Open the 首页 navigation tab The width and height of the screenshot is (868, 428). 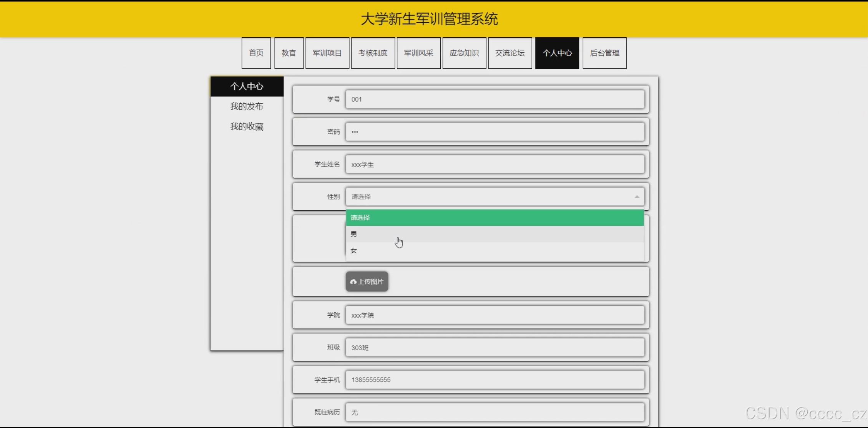click(256, 53)
